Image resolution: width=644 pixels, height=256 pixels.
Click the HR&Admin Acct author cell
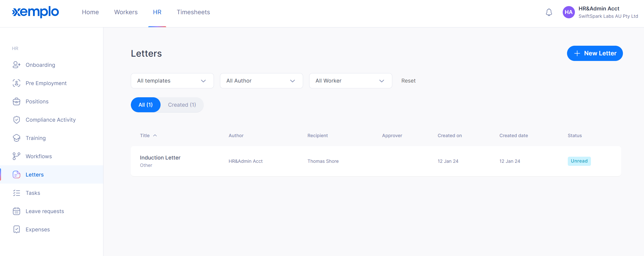coord(245,161)
